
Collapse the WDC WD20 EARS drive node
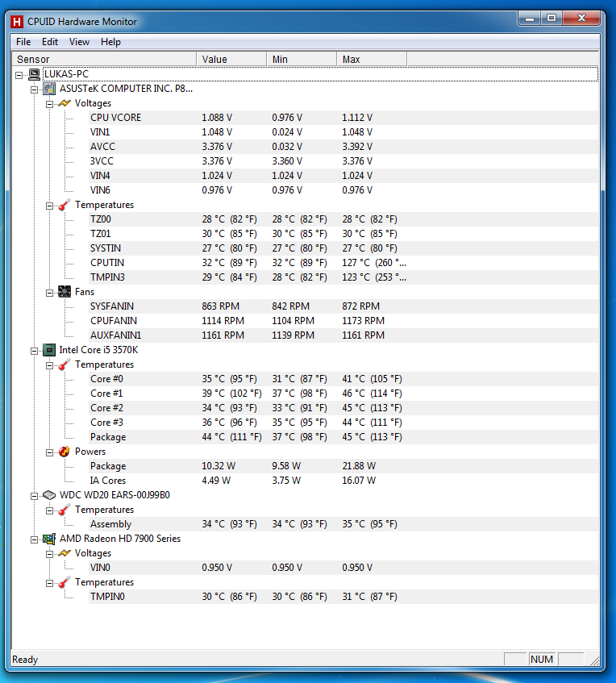pyautogui.click(x=34, y=496)
